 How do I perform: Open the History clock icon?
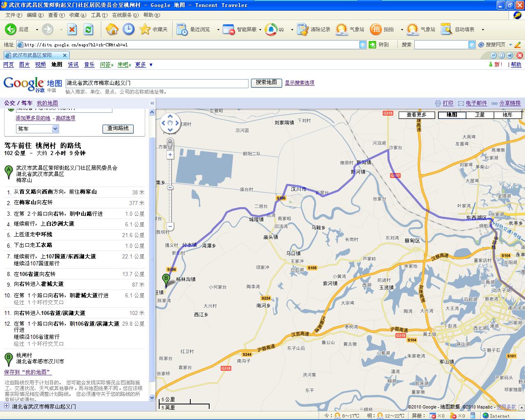pos(128,29)
